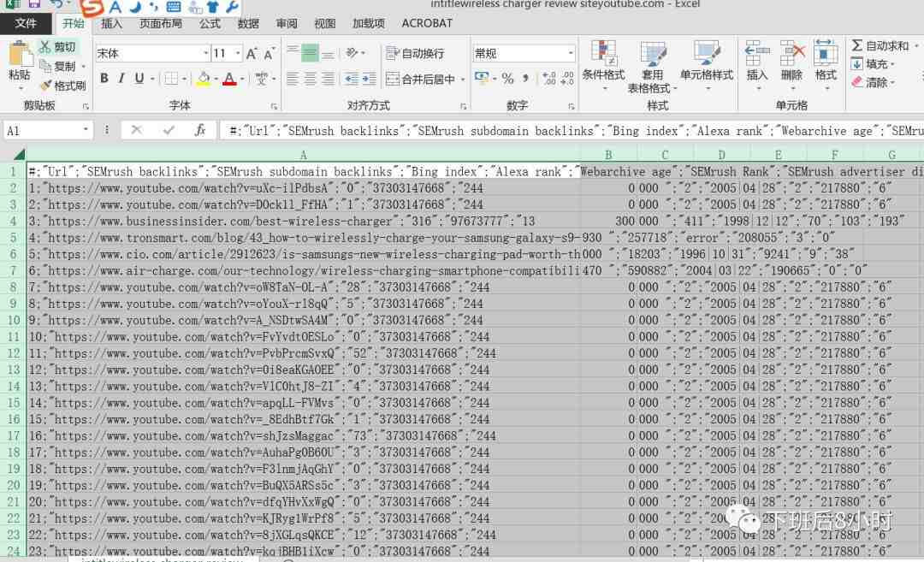Screen dimensions: 924x562
Task: Switch to the Formulas (公式) tab
Action: pos(210,24)
